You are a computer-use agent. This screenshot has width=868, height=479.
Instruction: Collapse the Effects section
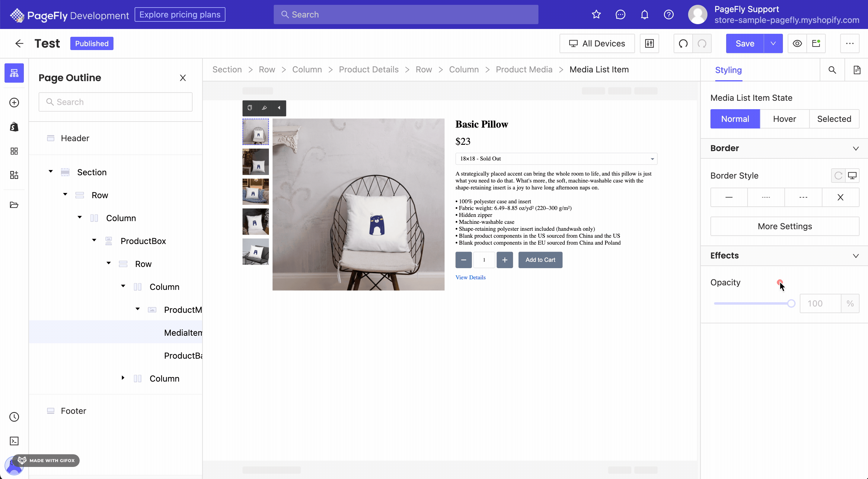[x=856, y=256]
